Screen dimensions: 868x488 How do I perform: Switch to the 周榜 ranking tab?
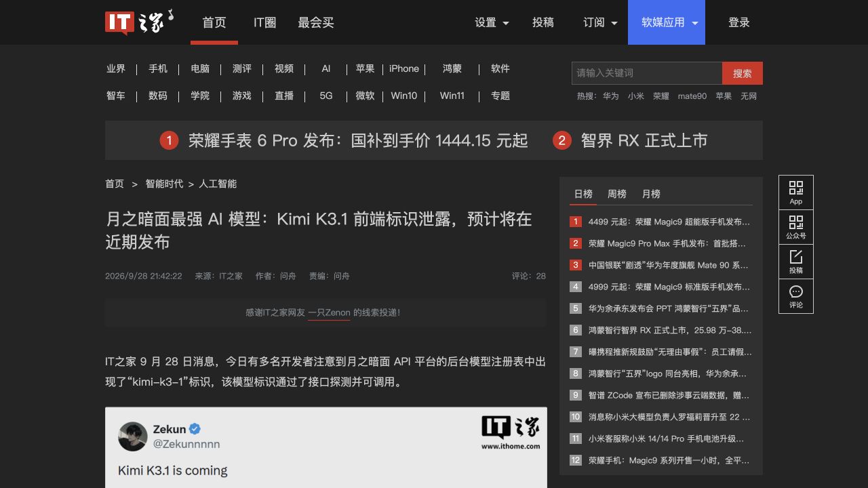(617, 194)
